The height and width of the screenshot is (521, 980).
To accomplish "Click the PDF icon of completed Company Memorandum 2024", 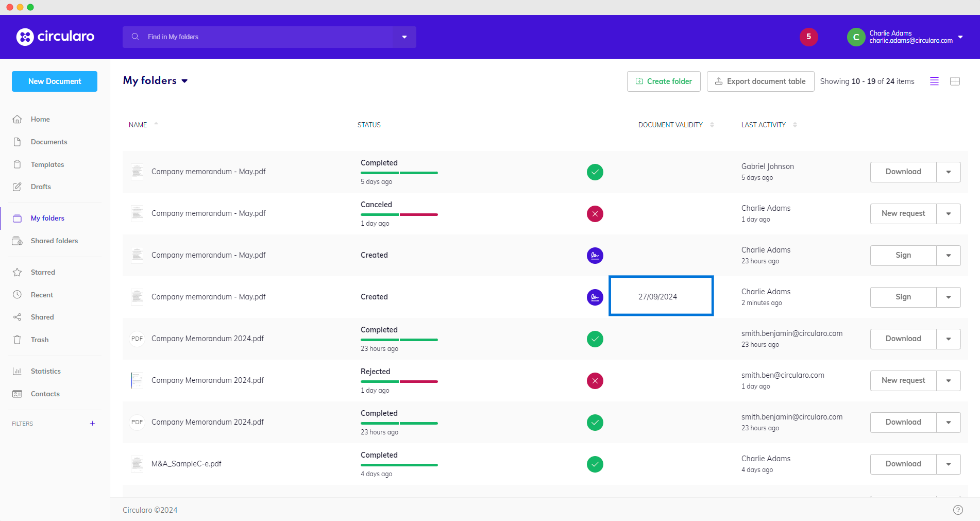I will (137, 339).
